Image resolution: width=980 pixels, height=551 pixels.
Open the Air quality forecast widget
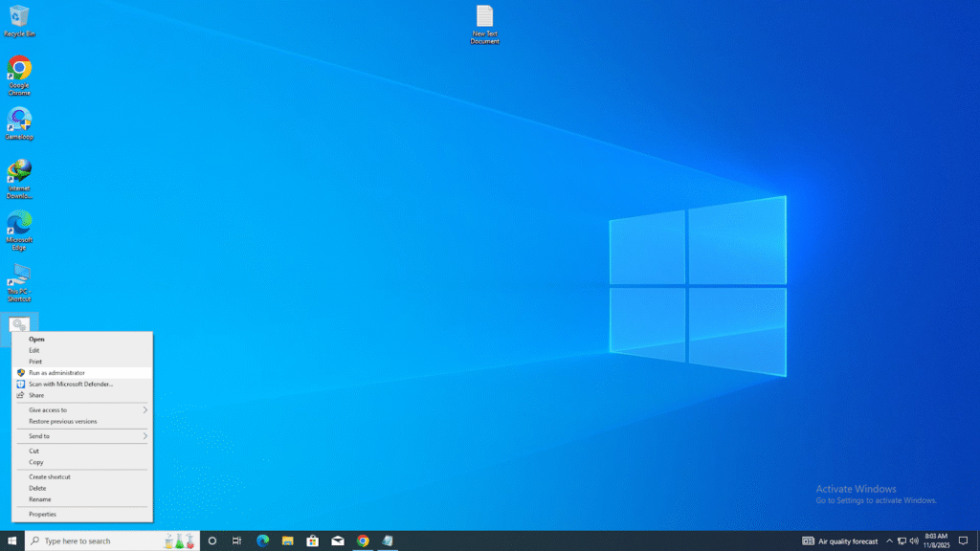click(839, 540)
